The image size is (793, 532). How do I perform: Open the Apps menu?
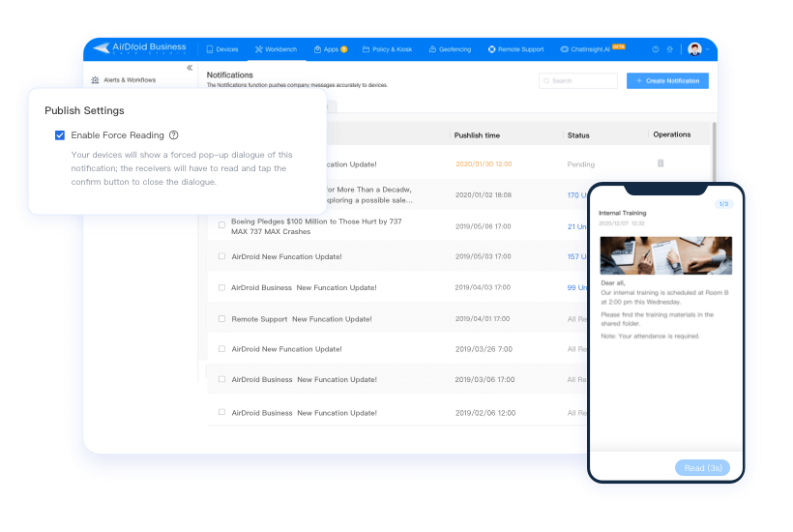point(326,49)
